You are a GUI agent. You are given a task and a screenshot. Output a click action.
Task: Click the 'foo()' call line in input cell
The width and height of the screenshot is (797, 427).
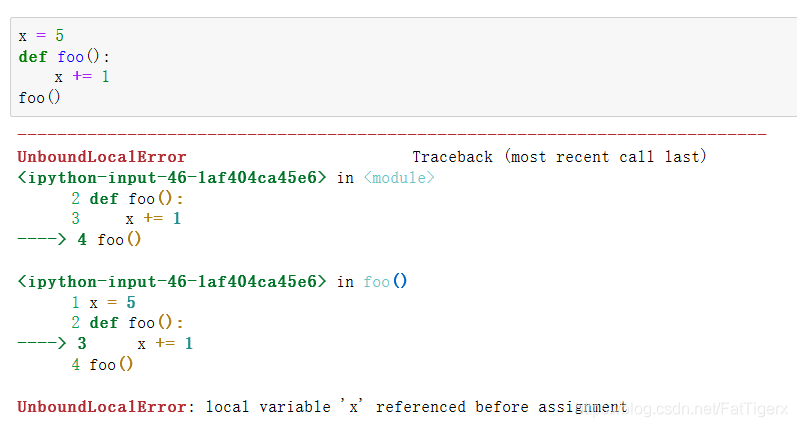[40, 97]
